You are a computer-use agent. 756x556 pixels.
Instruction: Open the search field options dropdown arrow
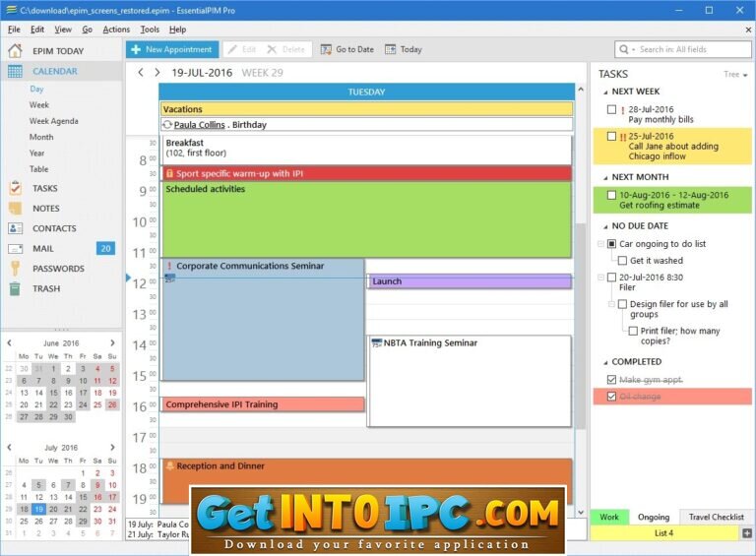634,49
